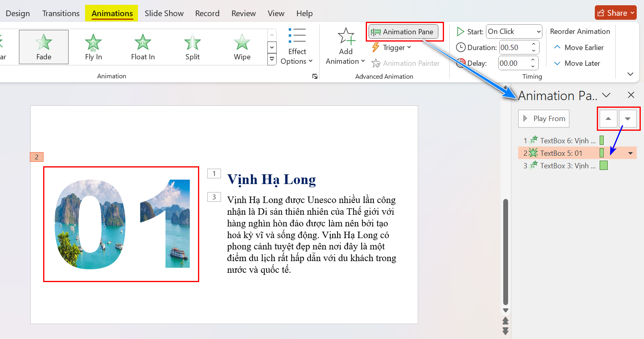Select the Wipe animation

point(242,47)
